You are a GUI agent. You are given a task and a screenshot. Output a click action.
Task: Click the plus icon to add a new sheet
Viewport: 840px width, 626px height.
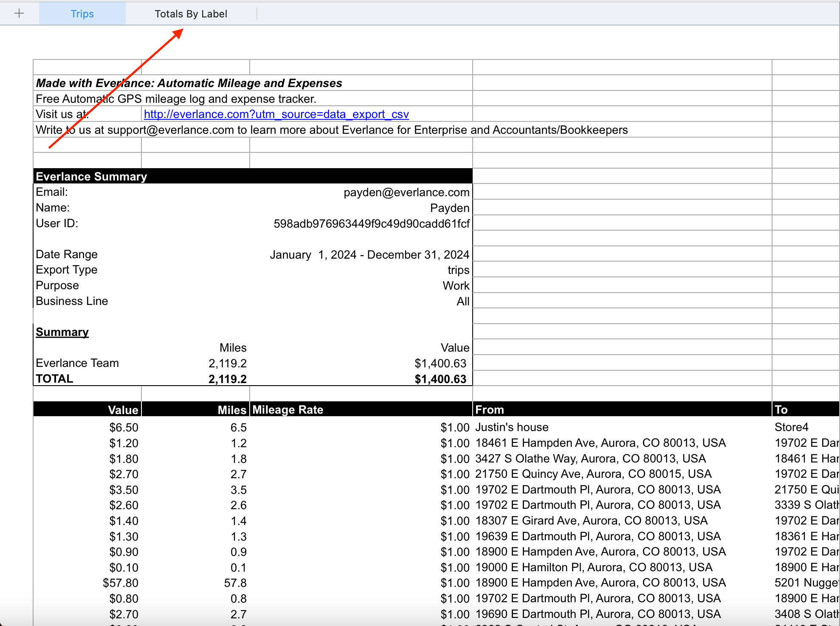click(x=19, y=13)
